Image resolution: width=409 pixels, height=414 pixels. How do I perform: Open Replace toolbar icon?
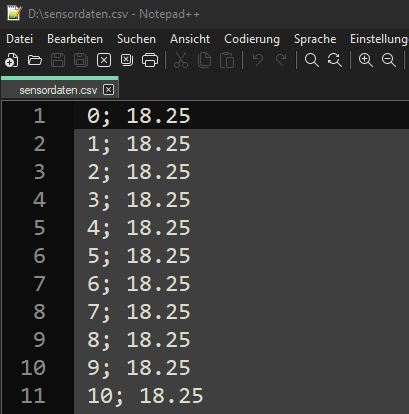[335, 60]
